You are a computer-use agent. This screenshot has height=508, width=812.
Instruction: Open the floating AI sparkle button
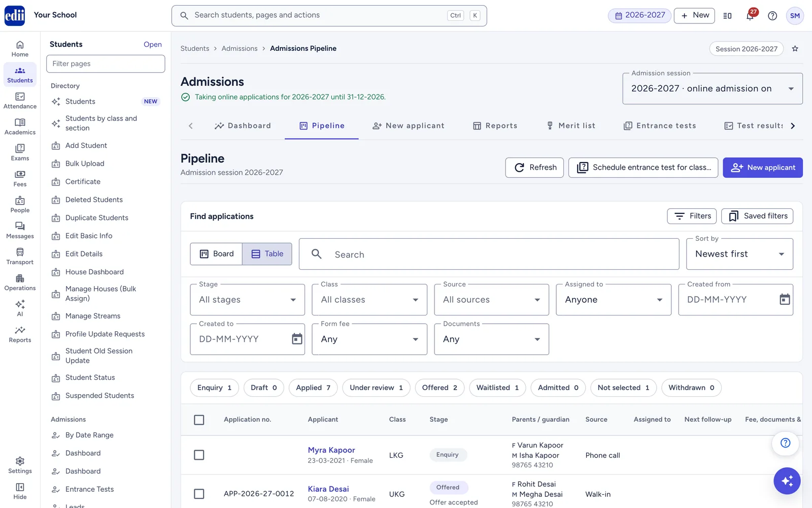(x=787, y=481)
